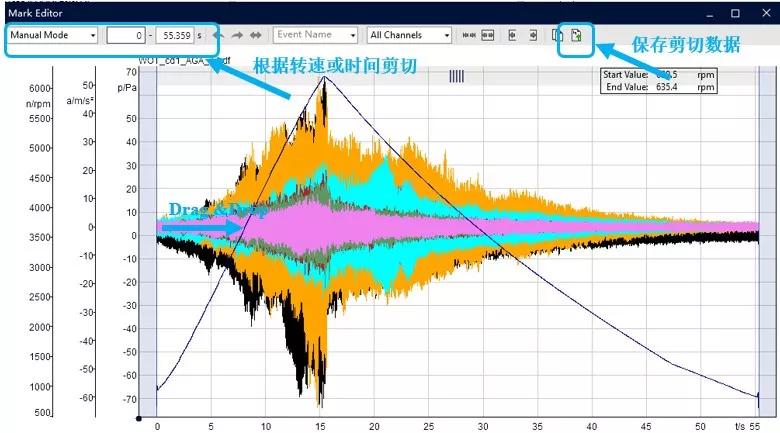
Task: Click the marker tick group at top of chart
Action: click(456, 76)
